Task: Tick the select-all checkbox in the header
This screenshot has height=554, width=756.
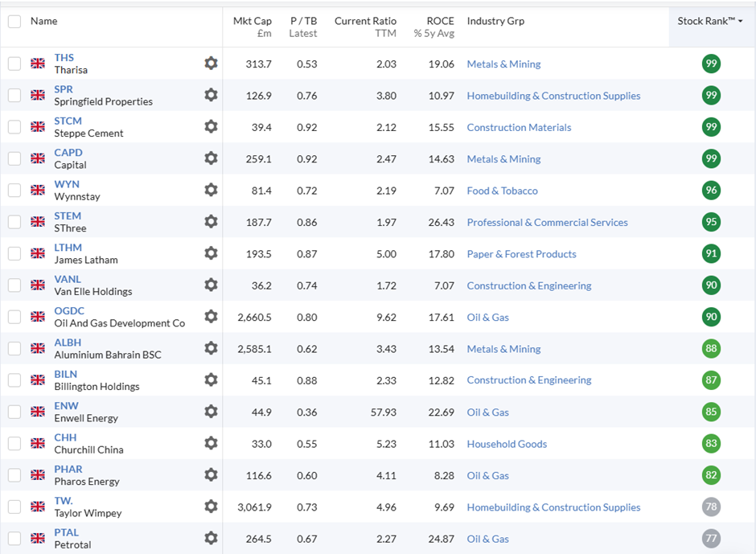Action: (x=14, y=21)
